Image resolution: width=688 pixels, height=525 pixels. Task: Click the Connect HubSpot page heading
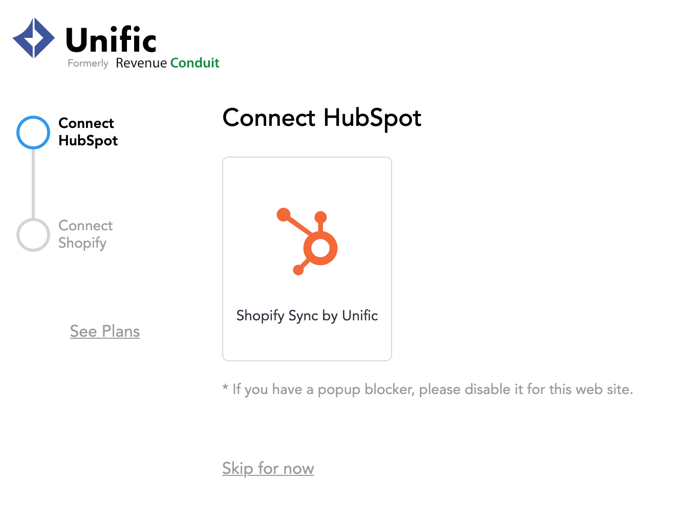(322, 118)
